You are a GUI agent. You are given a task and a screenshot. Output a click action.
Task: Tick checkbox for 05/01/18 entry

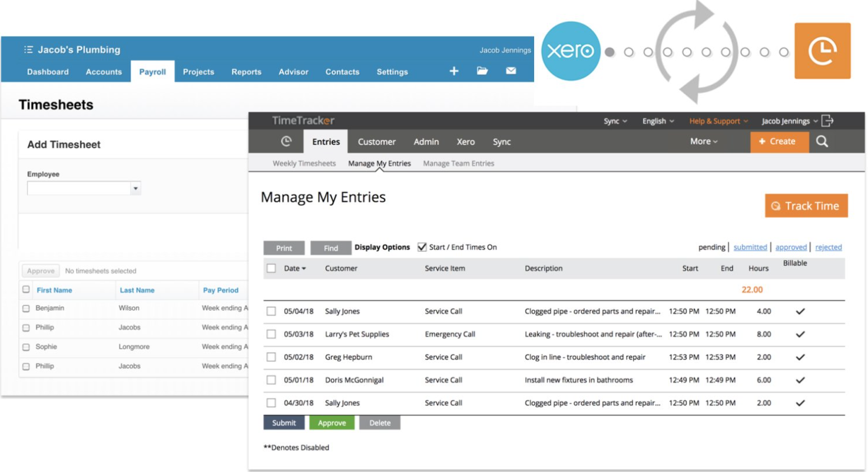tap(271, 380)
